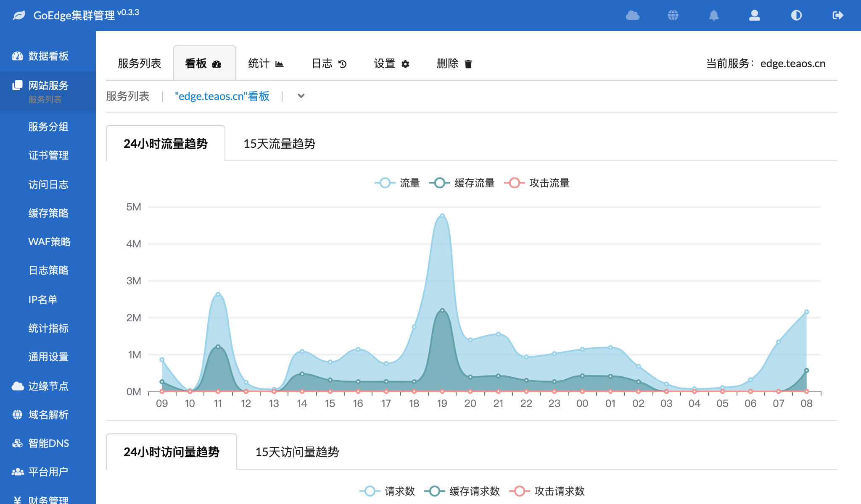
Task: Open 网站服务 in the sidebar
Action: click(x=48, y=92)
